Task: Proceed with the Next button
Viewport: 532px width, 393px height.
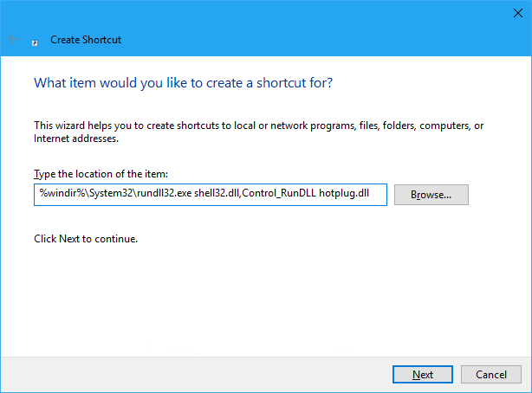Action: [423, 374]
